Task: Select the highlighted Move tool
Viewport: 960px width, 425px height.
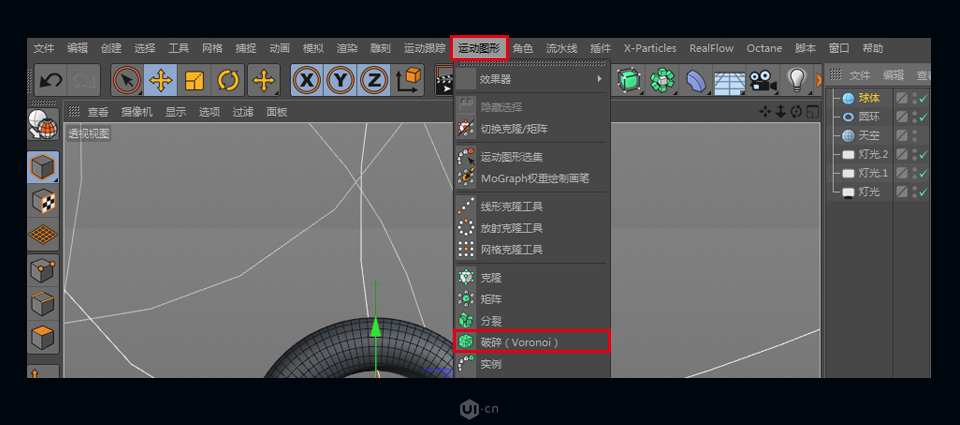Action: coord(160,80)
